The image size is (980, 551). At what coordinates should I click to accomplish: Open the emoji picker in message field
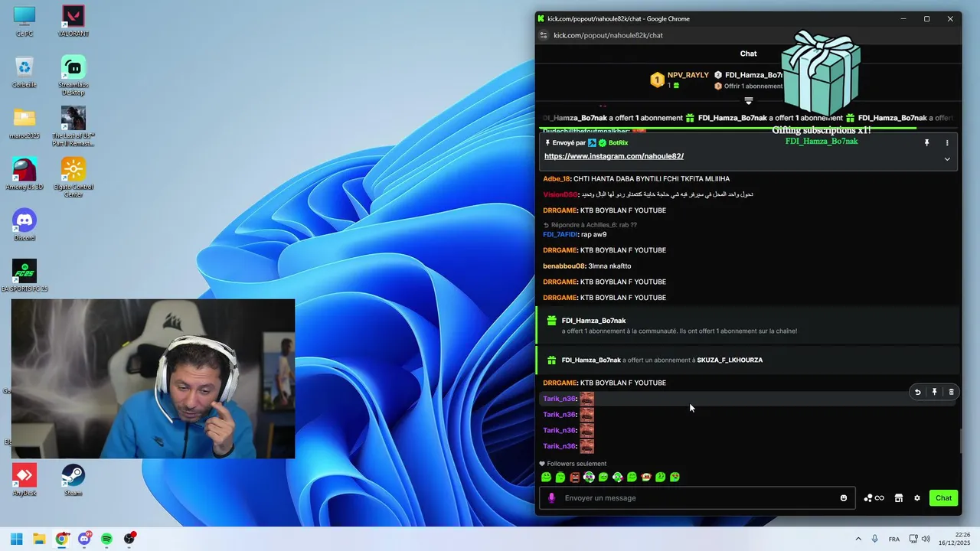[844, 498]
